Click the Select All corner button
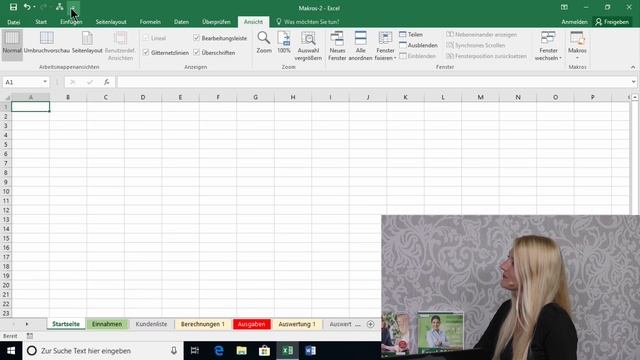 point(6,98)
